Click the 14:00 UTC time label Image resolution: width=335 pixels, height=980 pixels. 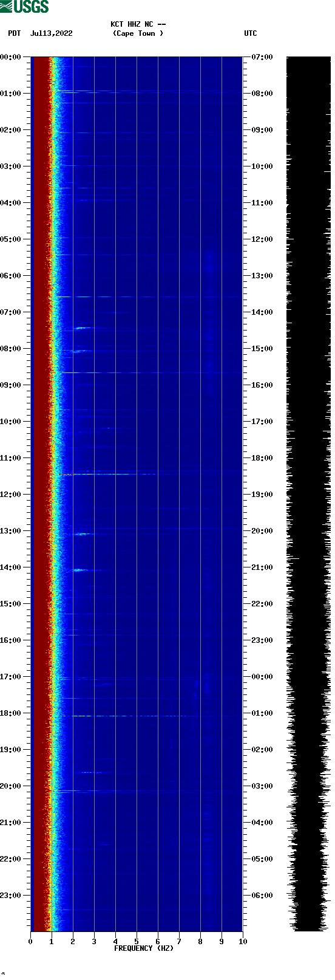click(x=262, y=312)
